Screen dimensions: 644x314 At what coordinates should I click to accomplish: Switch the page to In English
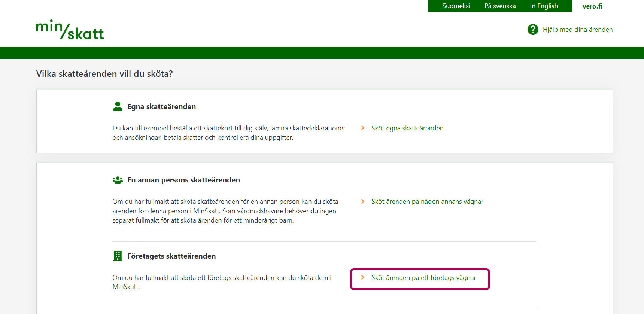[544, 6]
